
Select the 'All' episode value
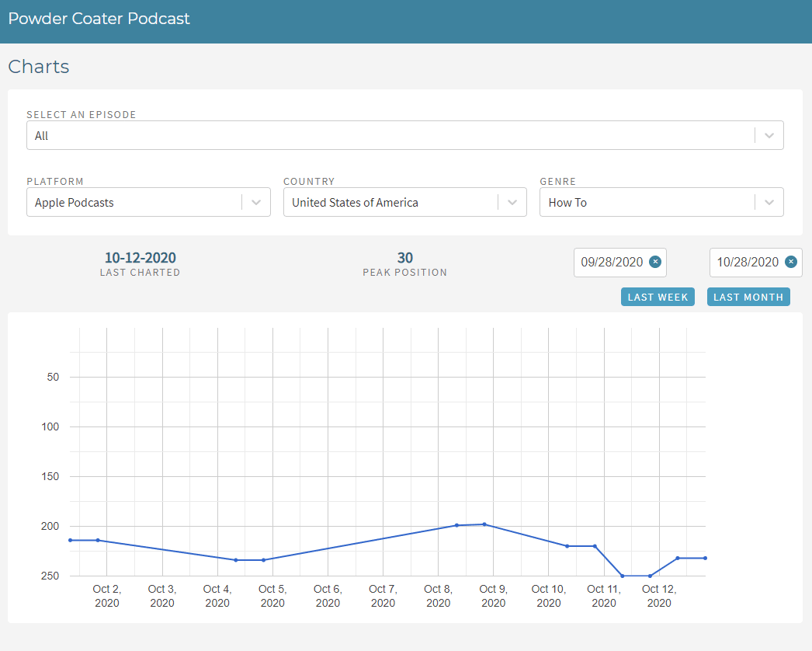click(x=41, y=136)
